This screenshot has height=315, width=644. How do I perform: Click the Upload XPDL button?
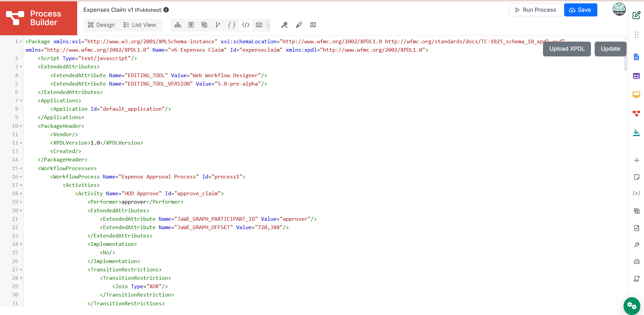coord(567,49)
